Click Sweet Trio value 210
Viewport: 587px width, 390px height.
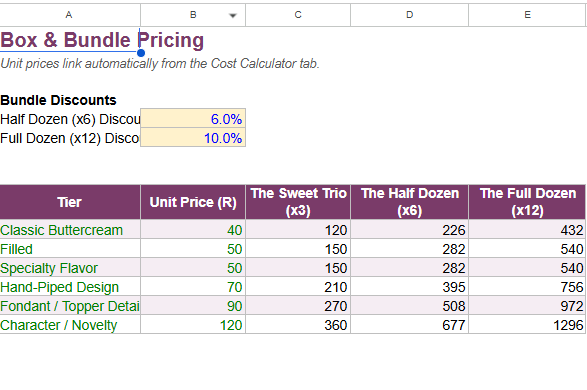pos(298,287)
